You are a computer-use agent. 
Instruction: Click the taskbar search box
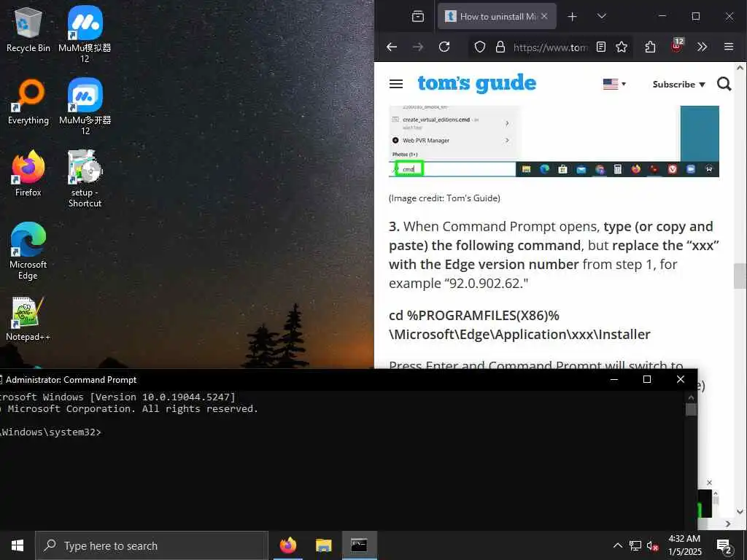point(152,545)
